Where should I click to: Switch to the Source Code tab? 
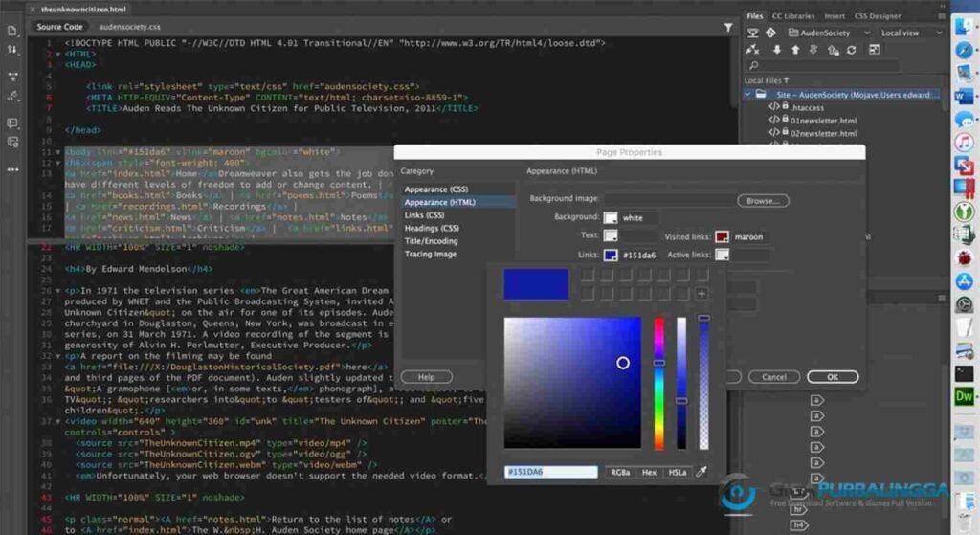coord(59,26)
